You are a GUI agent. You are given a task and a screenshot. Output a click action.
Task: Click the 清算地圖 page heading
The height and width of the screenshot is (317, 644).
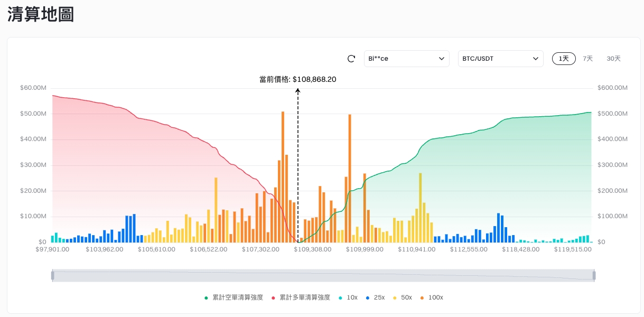tap(41, 15)
